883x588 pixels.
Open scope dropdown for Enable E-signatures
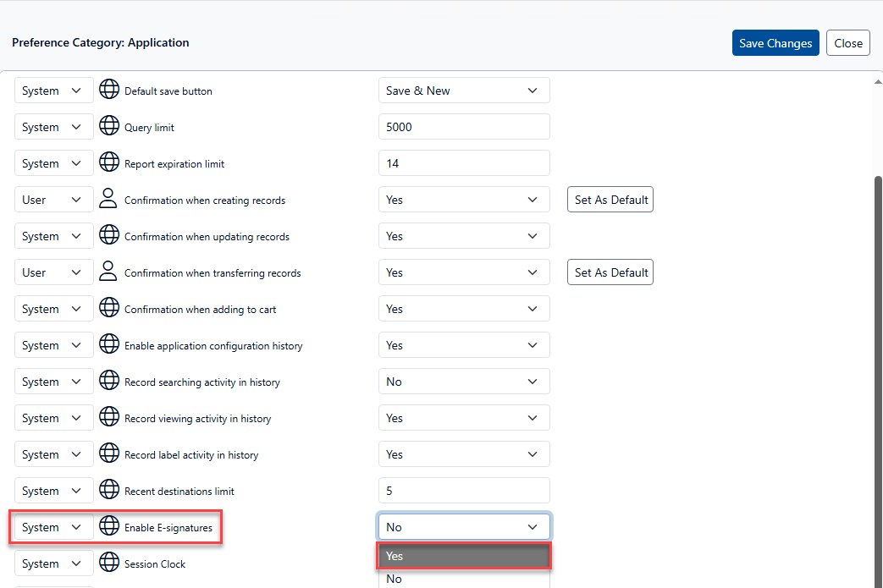click(54, 527)
